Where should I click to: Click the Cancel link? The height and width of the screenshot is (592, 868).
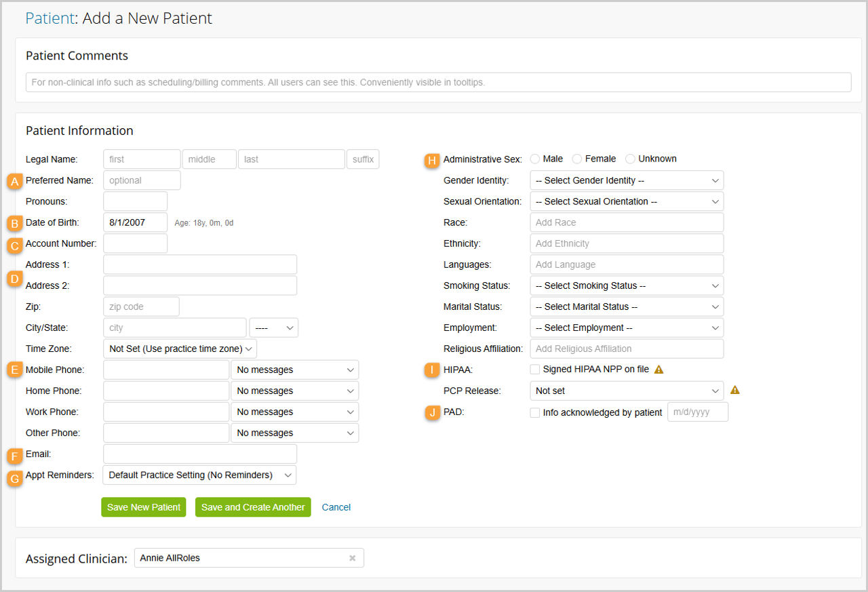click(x=336, y=507)
